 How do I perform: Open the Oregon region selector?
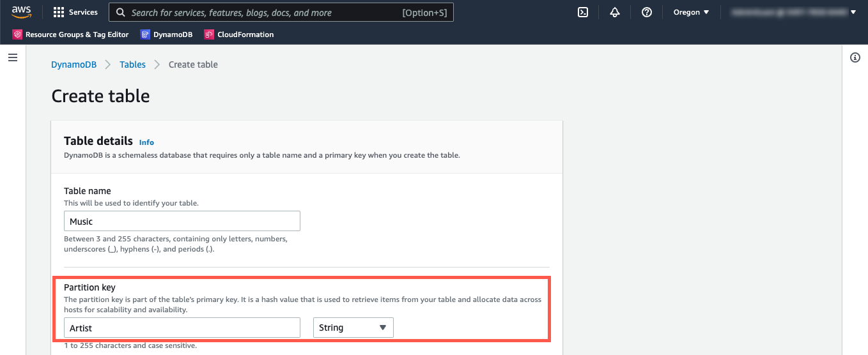click(691, 12)
